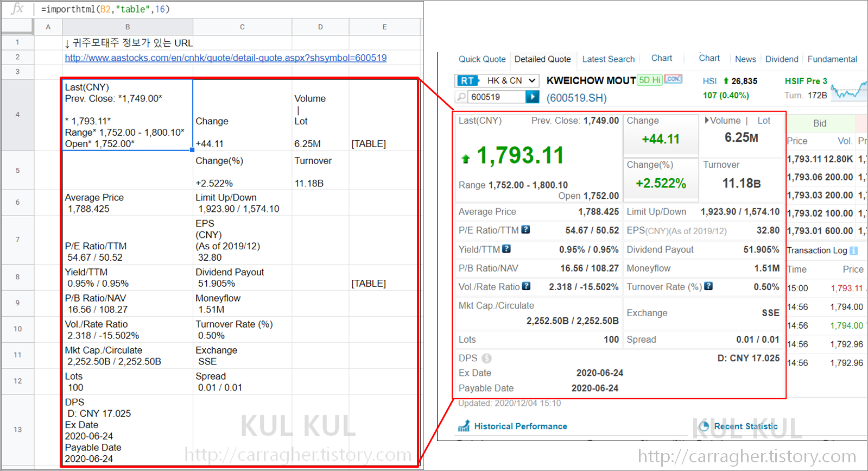Switch to the News tab
The image size is (868, 471).
[745, 59]
